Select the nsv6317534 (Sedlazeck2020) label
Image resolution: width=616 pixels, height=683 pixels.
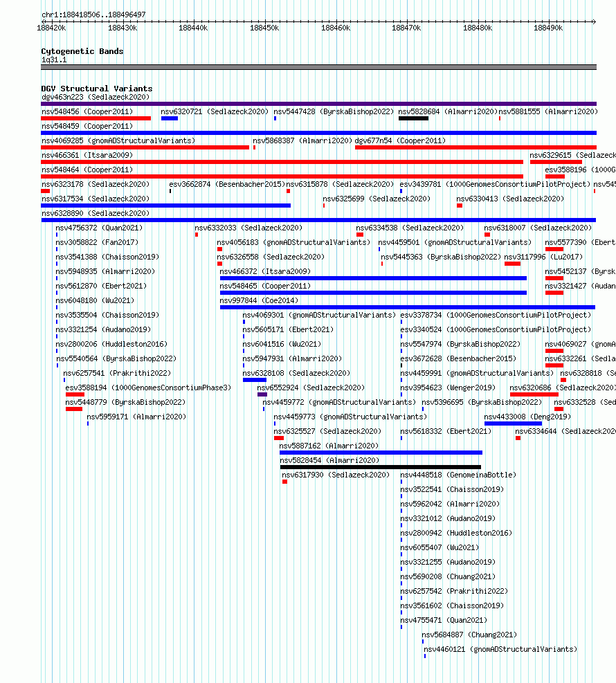(96, 199)
